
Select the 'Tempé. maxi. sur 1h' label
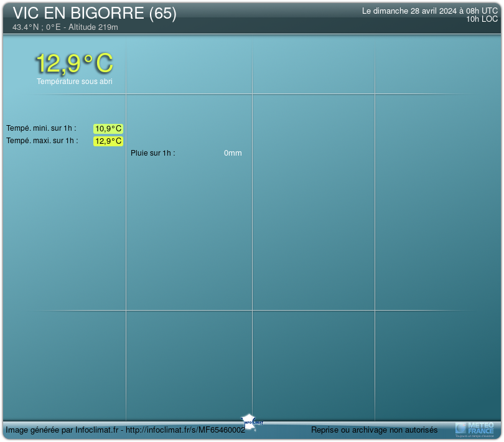42,141
